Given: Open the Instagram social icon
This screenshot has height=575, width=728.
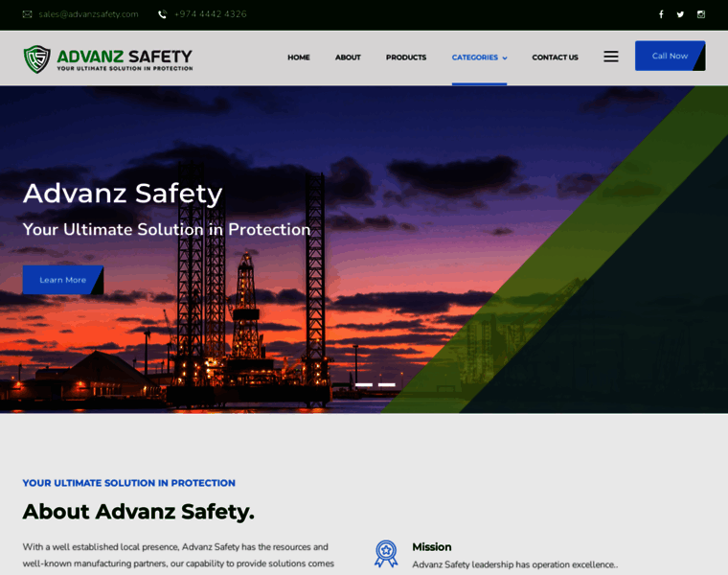Looking at the screenshot, I should coord(701,14).
